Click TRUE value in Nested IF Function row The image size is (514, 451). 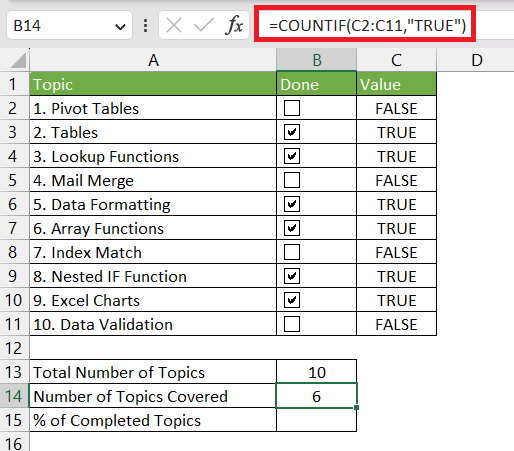tap(396, 276)
